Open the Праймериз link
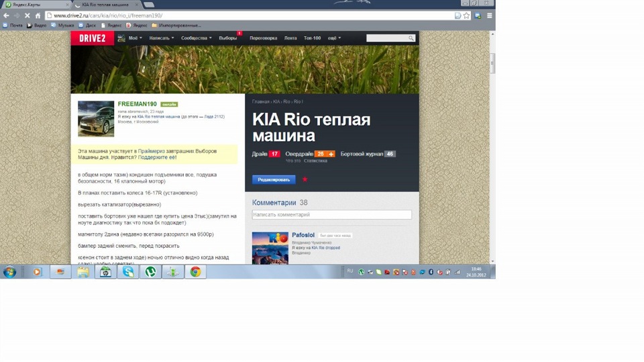Image resolution: width=644 pixels, height=362 pixels. tap(151, 151)
